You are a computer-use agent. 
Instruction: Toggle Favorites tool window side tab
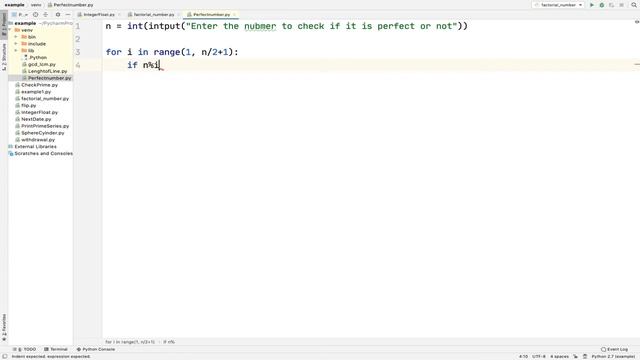4,327
